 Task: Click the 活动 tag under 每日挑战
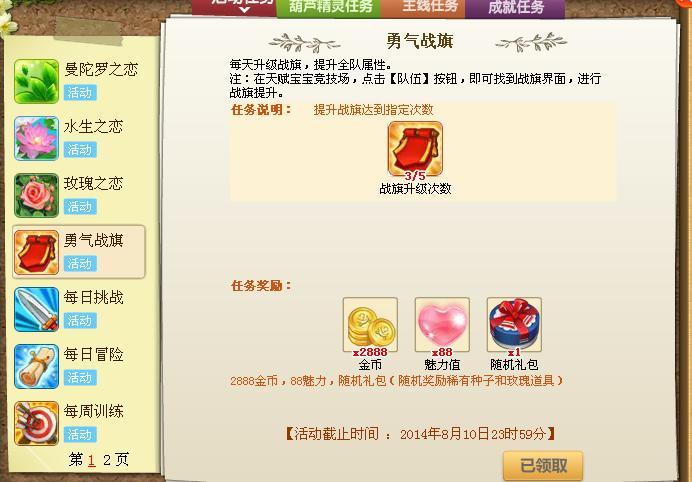(80, 320)
